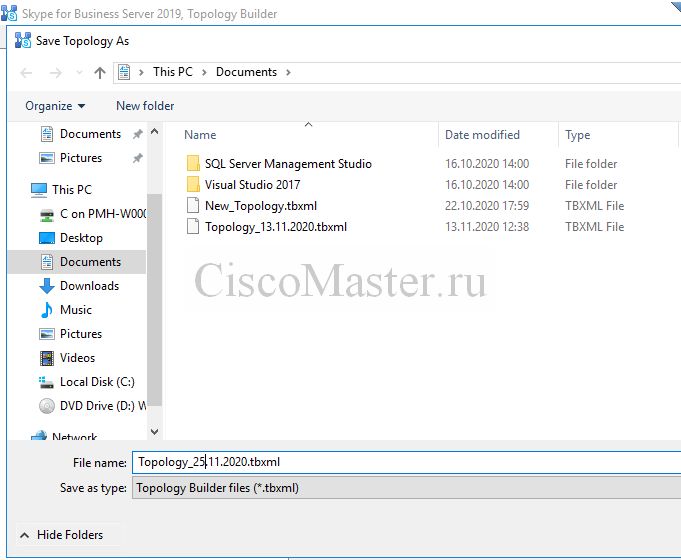681x560 pixels.
Task: Select Topology_13.11.2020.tbxml file
Action: tap(276, 227)
